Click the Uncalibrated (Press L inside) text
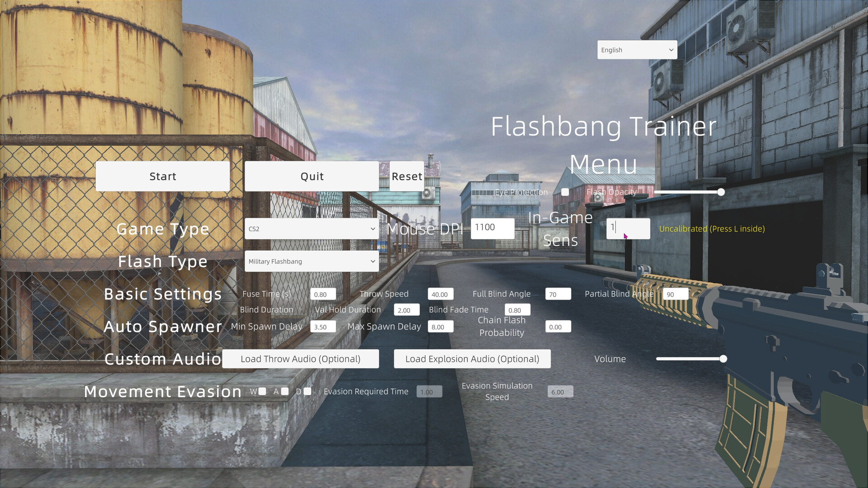Image resolution: width=868 pixels, height=488 pixels. pyautogui.click(x=712, y=229)
